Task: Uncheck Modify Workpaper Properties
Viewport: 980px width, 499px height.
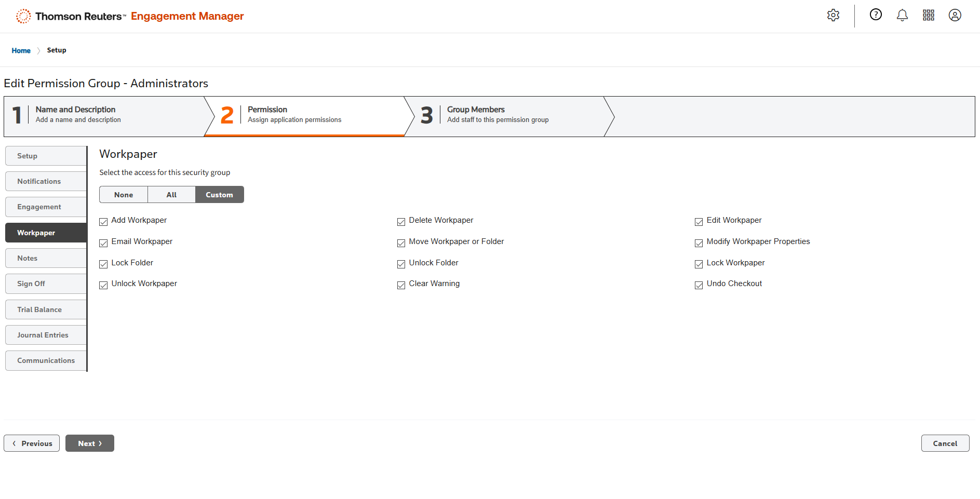Action: point(699,243)
